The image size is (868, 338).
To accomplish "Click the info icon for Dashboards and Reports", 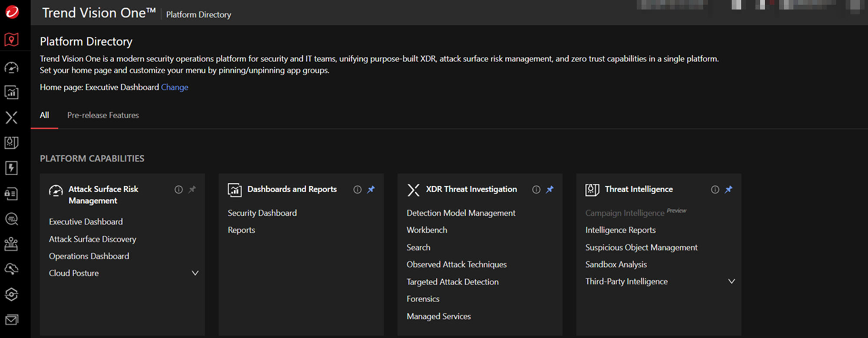I will pos(357,190).
